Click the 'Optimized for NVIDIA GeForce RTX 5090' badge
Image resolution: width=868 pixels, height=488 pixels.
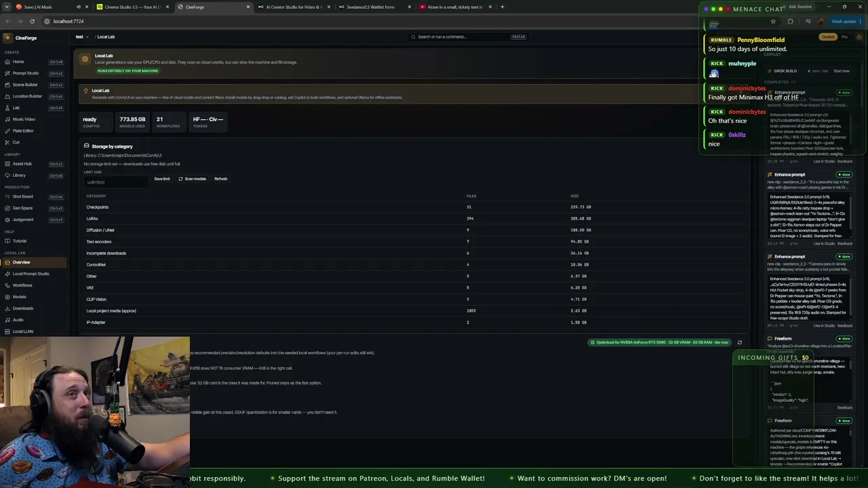(660, 342)
